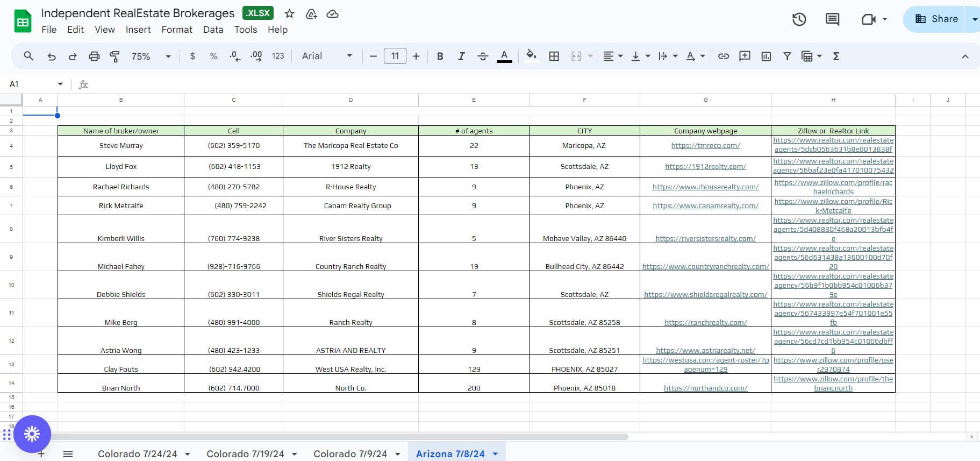Insert a link
Viewport: 980px width, 461px height.
pos(724,56)
